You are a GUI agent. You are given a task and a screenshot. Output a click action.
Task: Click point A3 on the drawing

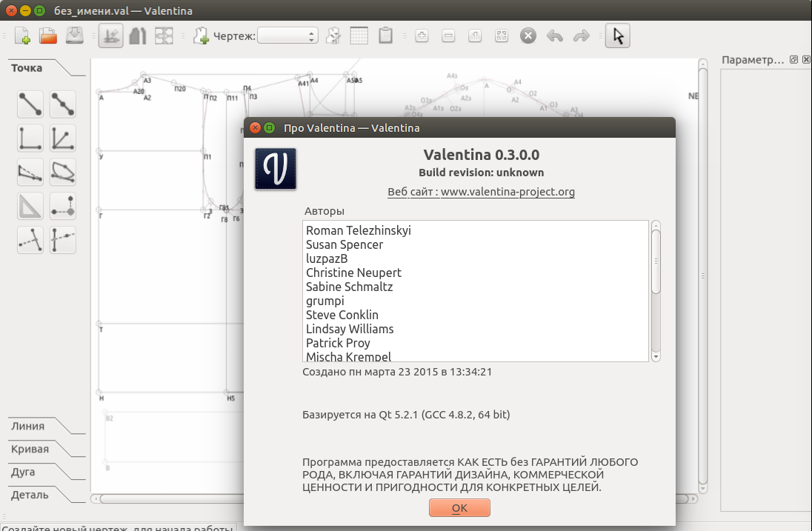[x=143, y=75]
